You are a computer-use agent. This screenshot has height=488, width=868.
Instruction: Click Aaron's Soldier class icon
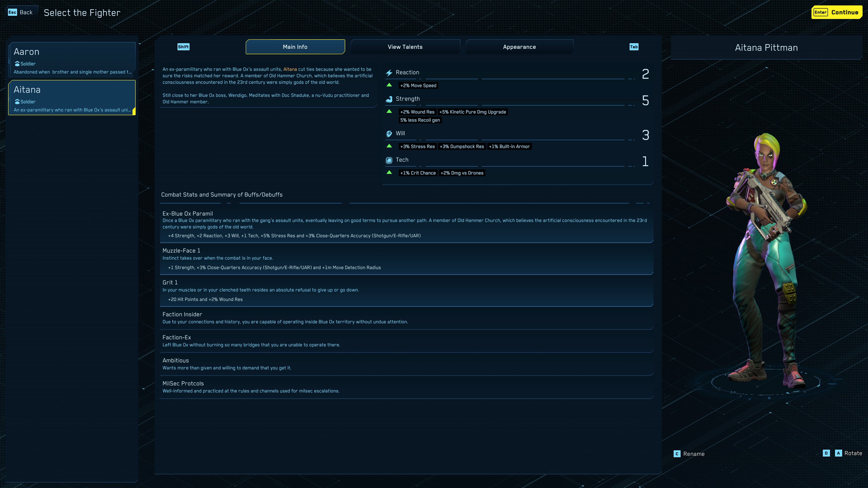(x=17, y=64)
